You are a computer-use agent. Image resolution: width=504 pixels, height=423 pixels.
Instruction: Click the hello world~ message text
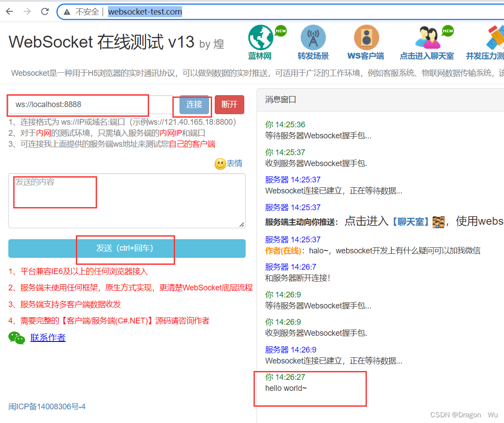tap(286, 388)
